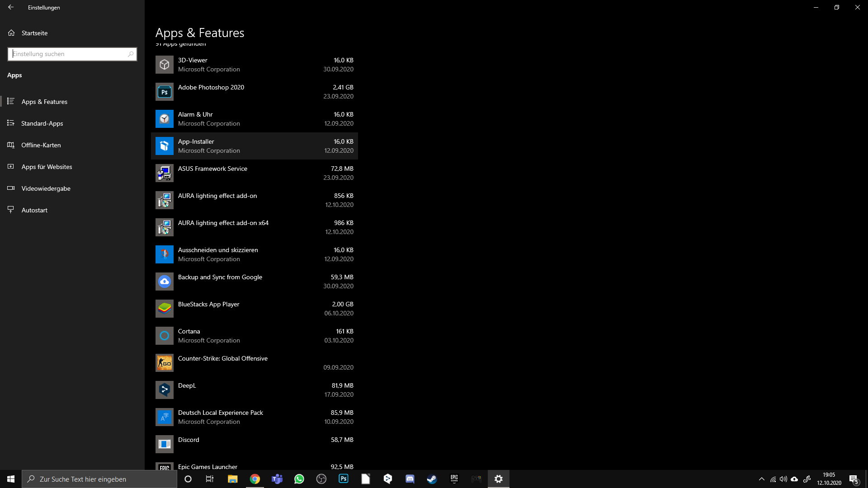The image size is (868, 488).
Task: Open the Offline-Karten section
Action: pyautogui.click(x=41, y=145)
